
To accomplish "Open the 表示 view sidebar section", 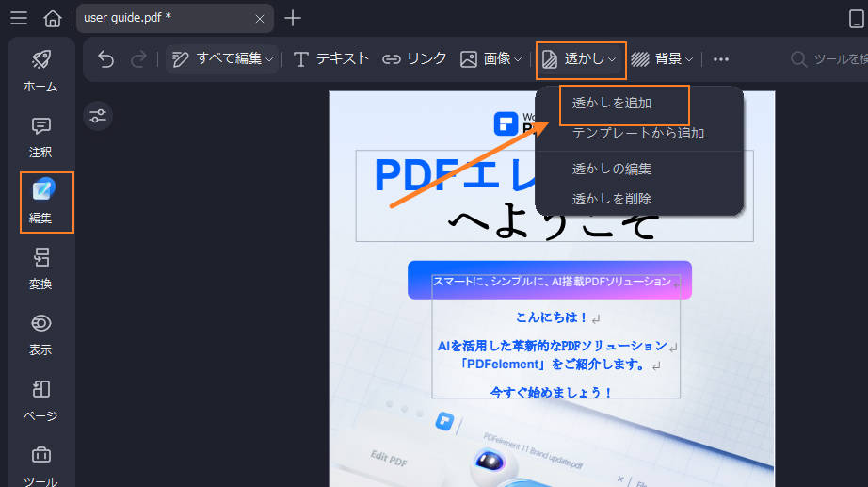I will (x=41, y=334).
